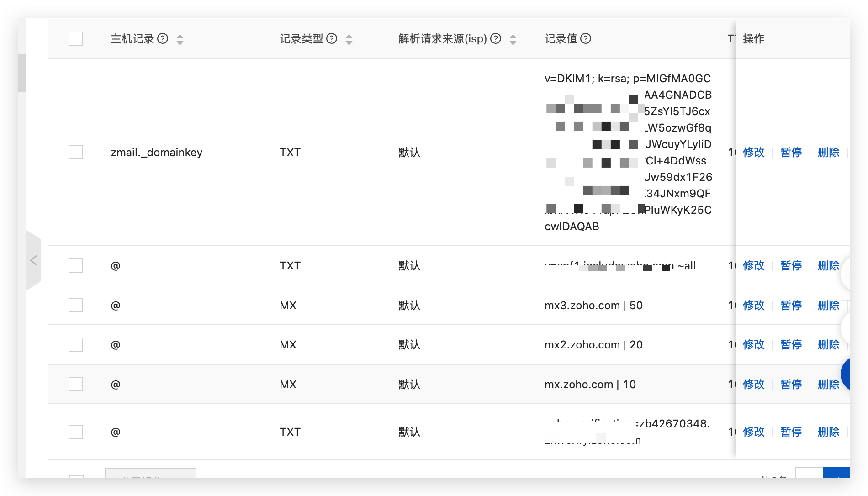Open help icon next to 记录值 header
The width and height of the screenshot is (868, 496).
coord(586,39)
